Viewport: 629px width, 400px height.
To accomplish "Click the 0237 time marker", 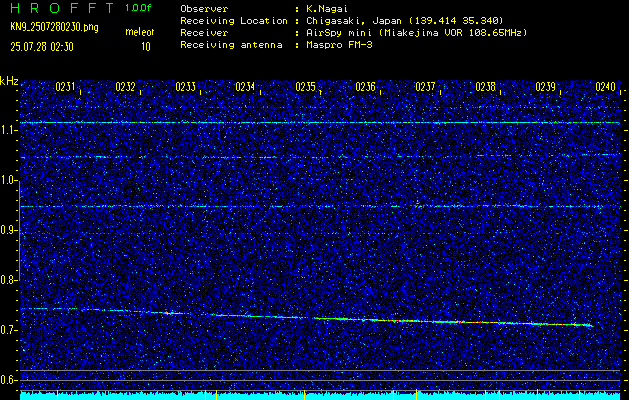I will click(426, 87).
